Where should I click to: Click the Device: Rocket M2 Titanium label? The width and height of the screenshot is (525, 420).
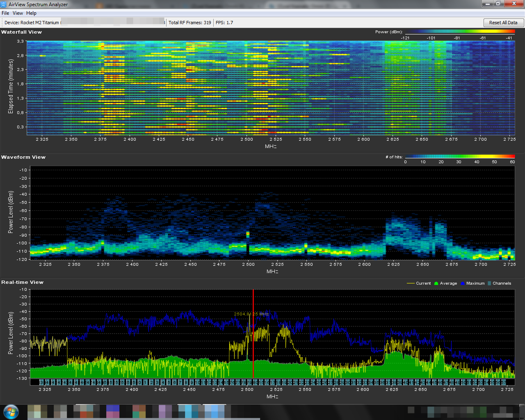tap(32, 23)
